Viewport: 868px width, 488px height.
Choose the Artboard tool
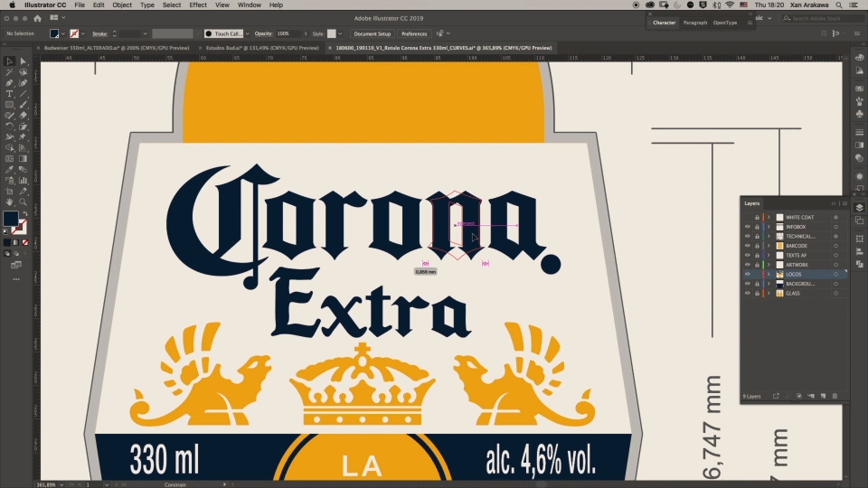point(9,192)
